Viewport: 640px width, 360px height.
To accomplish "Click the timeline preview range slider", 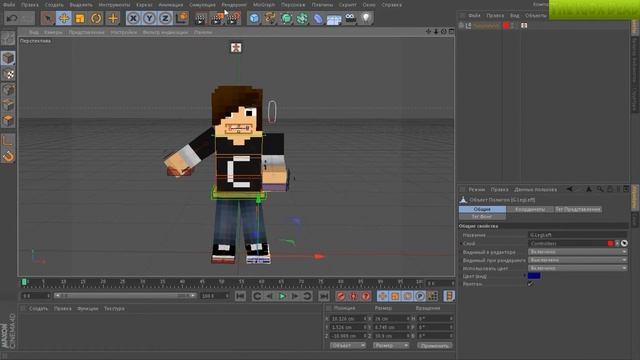I will point(124,296).
